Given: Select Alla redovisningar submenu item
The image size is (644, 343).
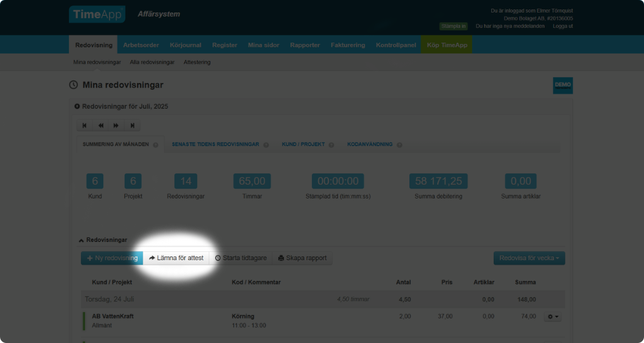Looking at the screenshot, I should tap(152, 62).
